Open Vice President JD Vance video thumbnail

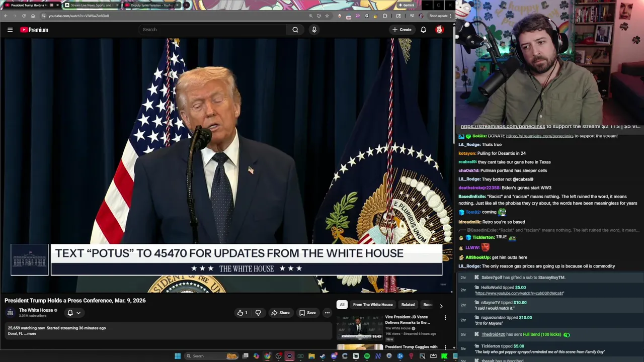(x=360, y=327)
